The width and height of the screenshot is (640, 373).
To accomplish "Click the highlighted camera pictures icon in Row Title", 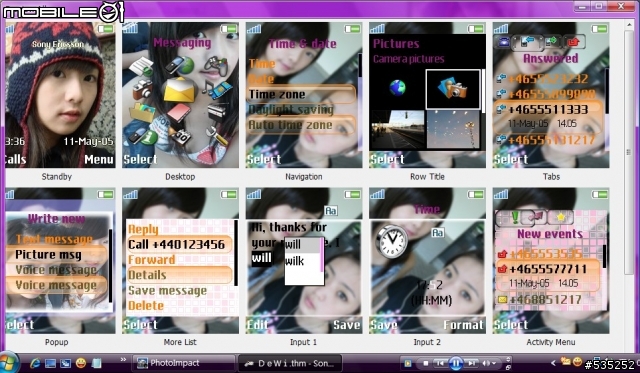I will coord(453,89).
